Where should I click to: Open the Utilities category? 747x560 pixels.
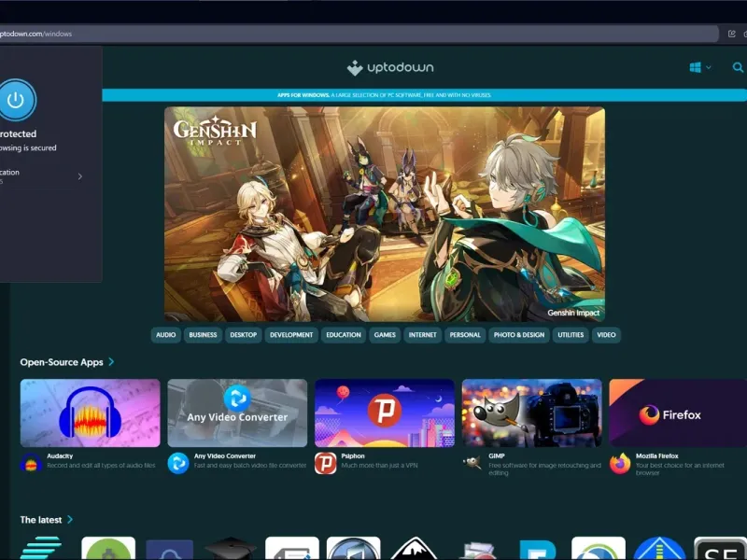pyautogui.click(x=571, y=335)
